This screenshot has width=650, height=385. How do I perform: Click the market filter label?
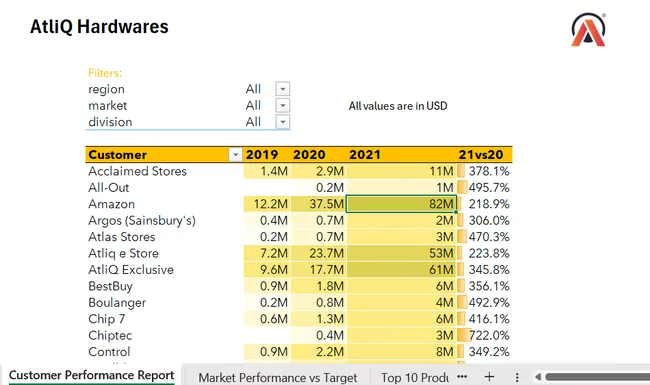pos(107,106)
